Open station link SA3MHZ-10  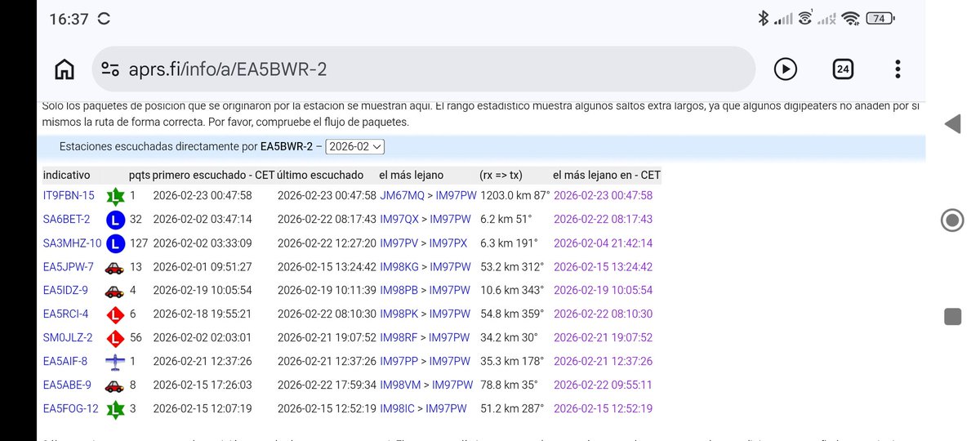point(72,243)
